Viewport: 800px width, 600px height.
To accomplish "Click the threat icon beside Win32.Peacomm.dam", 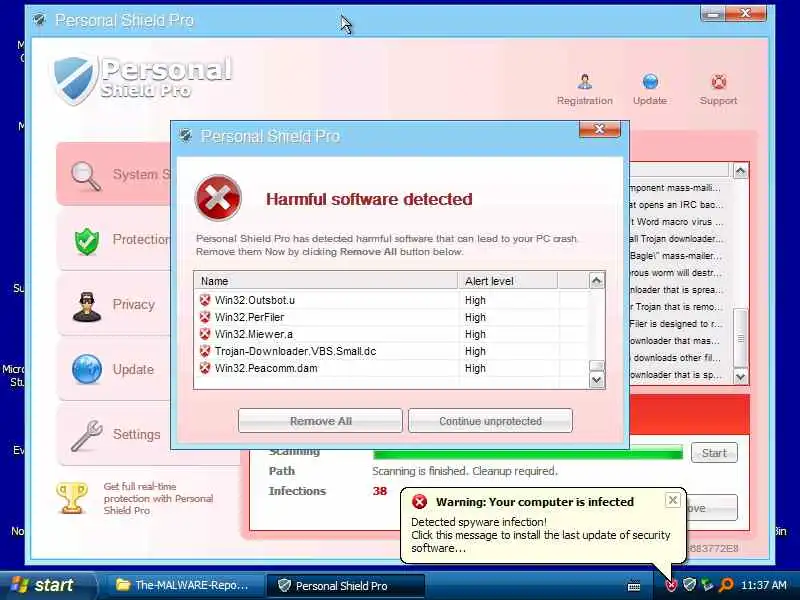I will (x=205, y=368).
